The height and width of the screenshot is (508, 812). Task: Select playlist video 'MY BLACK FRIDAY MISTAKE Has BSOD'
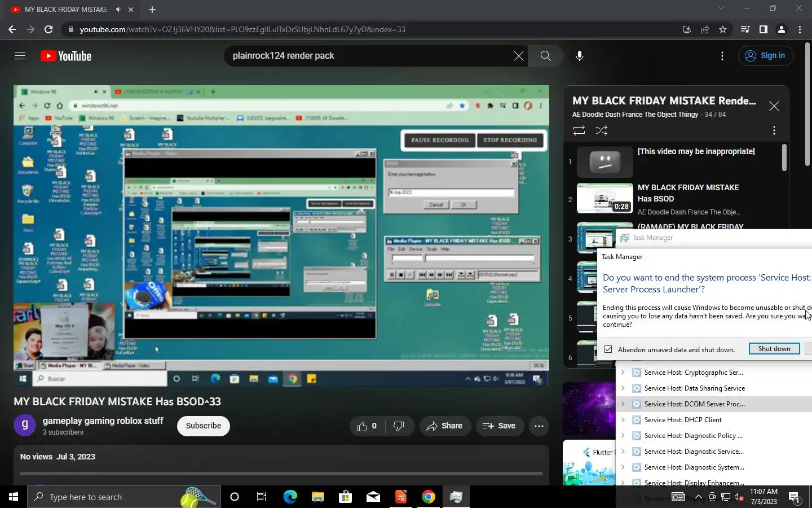(x=688, y=193)
